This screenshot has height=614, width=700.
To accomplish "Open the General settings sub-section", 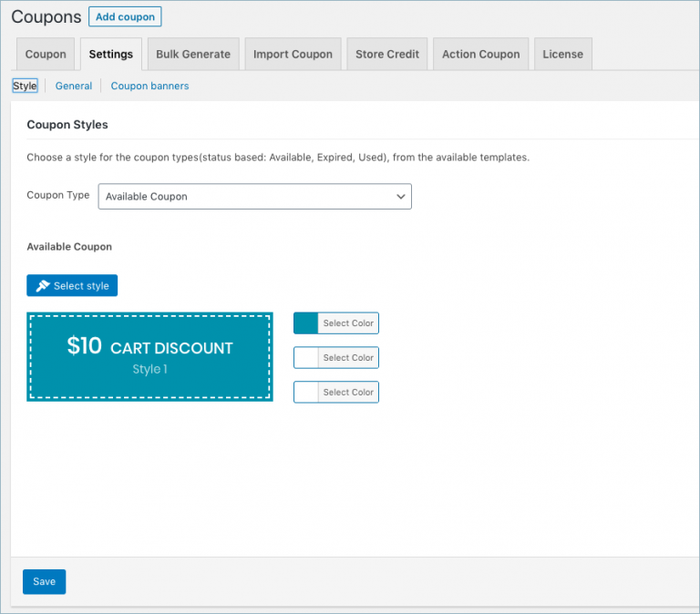I will 74,86.
